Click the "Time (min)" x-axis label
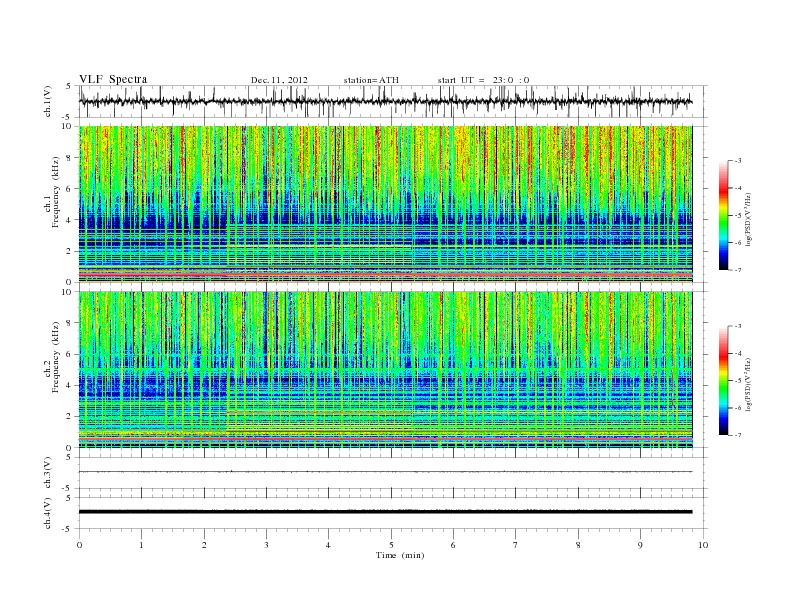 400,555
